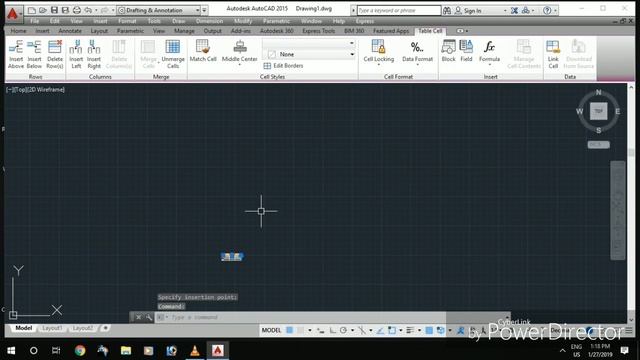The width and height of the screenshot is (640, 360).
Task: Open cell background fill None dropdown
Action: coord(309,54)
